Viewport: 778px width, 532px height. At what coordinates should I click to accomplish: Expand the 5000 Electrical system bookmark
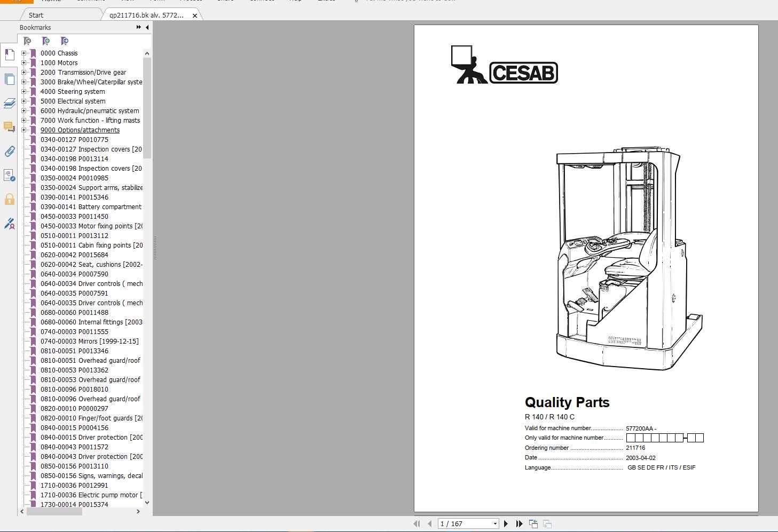click(x=23, y=101)
